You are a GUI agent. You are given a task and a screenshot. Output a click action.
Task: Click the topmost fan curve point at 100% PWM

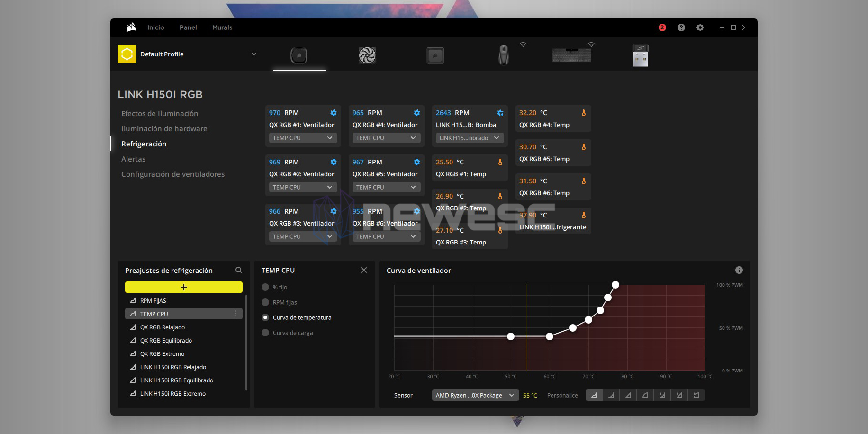click(x=615, y=285)
